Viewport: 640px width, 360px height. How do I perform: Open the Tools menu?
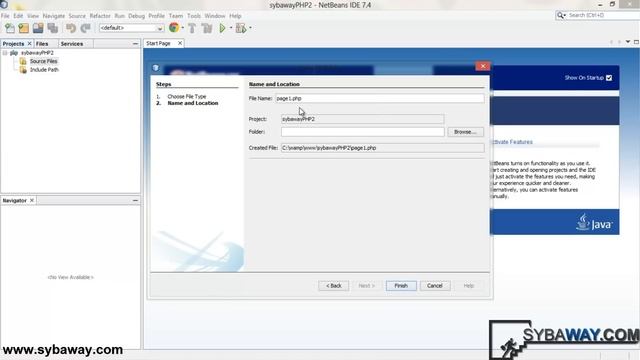click(194, 16)
